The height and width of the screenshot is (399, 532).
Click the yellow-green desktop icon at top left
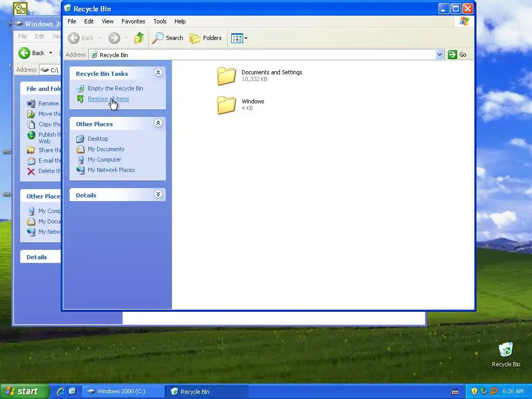(x=20, y=9)
